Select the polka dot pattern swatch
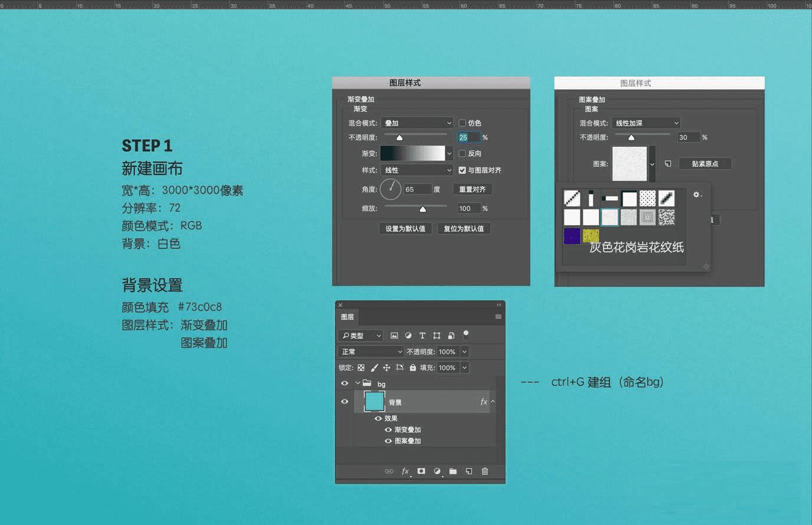812x525 pixels. click(x=647, y=198)
